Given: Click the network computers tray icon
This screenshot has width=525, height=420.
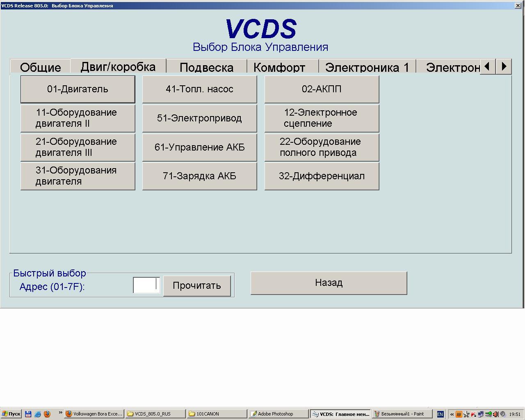Looking at the screenshot, I should pyautogui.click(x=481, y=414).
